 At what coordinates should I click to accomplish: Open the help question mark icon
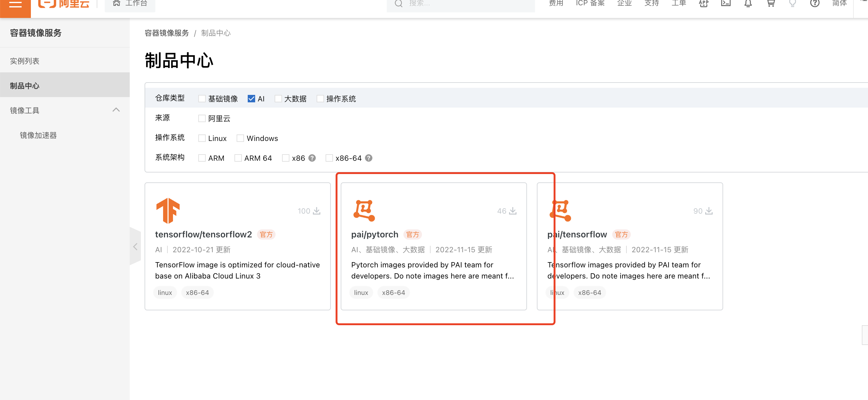click(815, 4)
